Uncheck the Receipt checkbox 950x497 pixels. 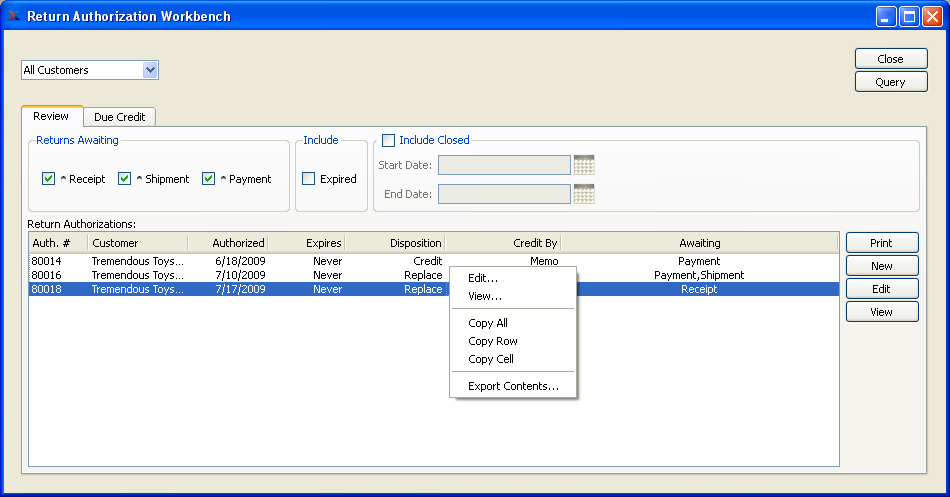[x=48, y=179]
